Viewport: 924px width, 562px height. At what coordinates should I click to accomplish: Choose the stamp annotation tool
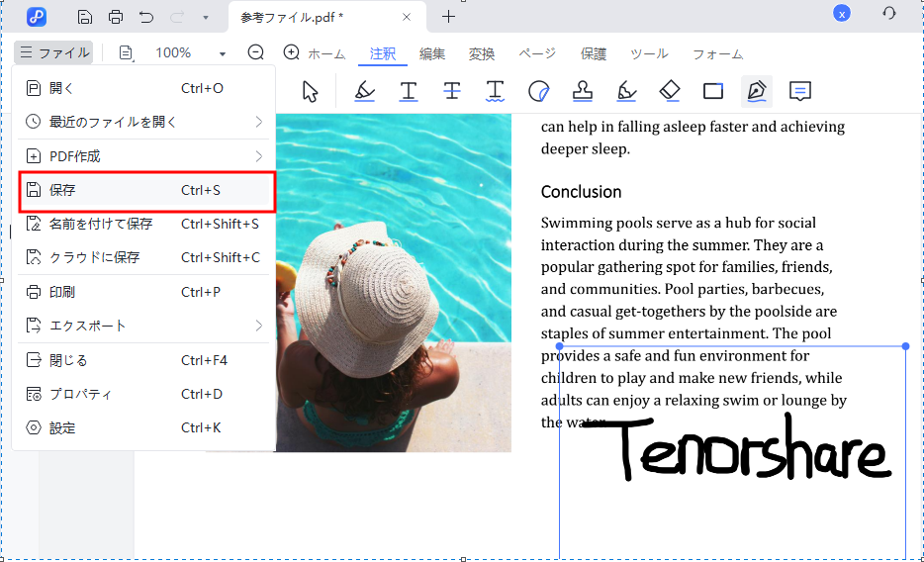583,91
